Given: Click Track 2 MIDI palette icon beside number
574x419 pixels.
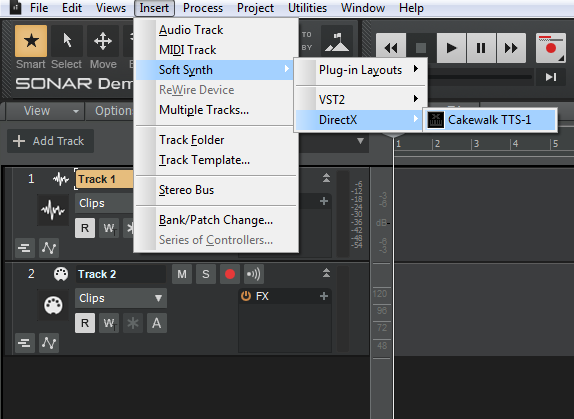Looking at the screenshot, I should 61,274.
